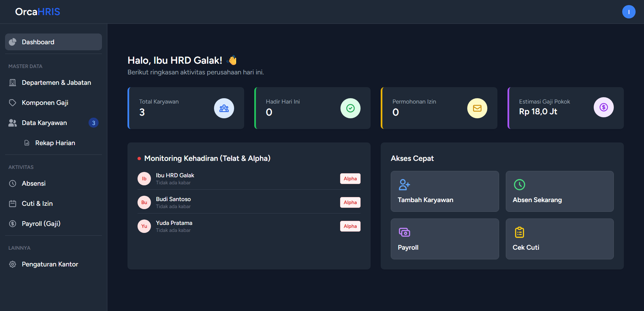Click the group icon on Total Karyawan card
Image resolution: width=644 pixels, height=311 pixels.
coord(224,108)
